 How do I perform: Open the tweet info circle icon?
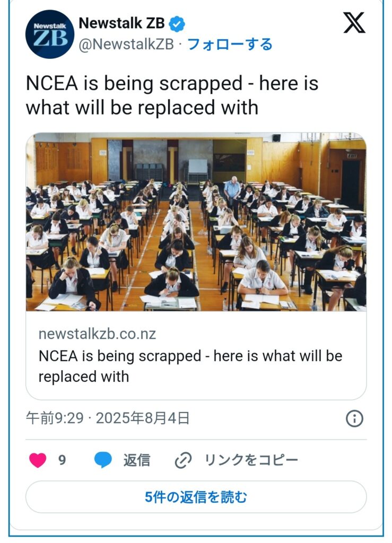[x=354, y=418]
